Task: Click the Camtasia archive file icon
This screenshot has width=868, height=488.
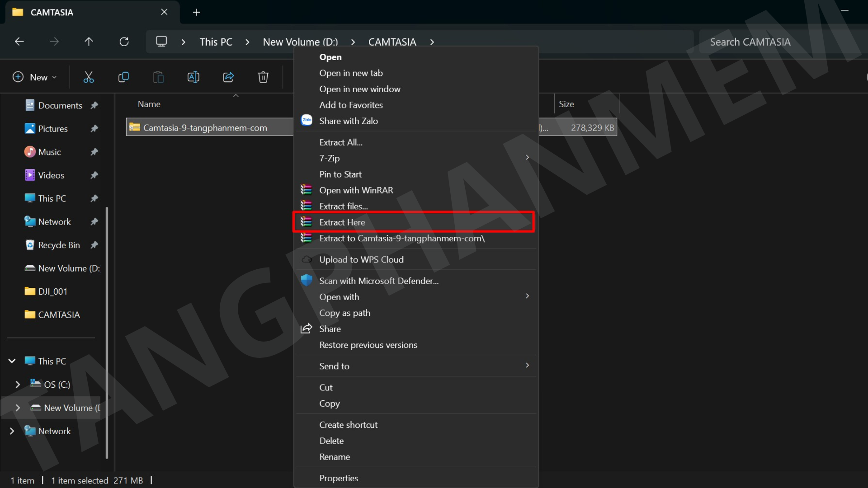Action: coord(134,127)
